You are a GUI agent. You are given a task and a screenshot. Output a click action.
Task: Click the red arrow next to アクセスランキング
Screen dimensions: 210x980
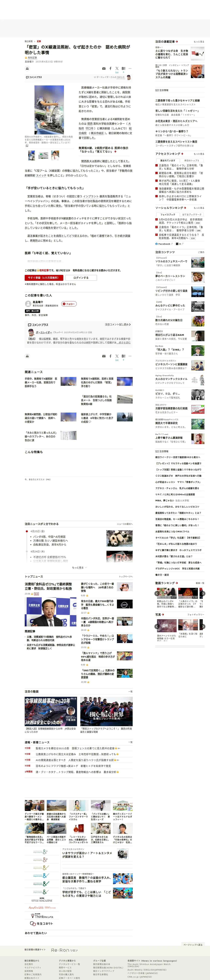(182, 154)
